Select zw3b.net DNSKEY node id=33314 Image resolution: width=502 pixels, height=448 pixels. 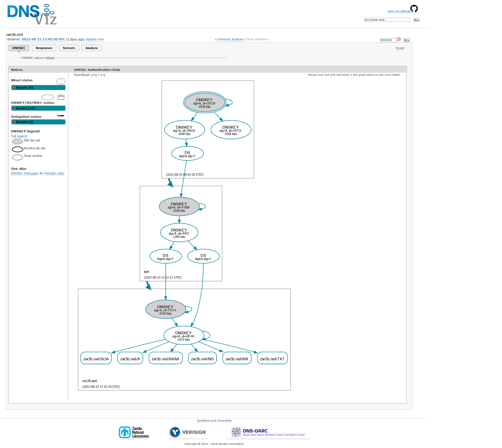click(166, 310)
